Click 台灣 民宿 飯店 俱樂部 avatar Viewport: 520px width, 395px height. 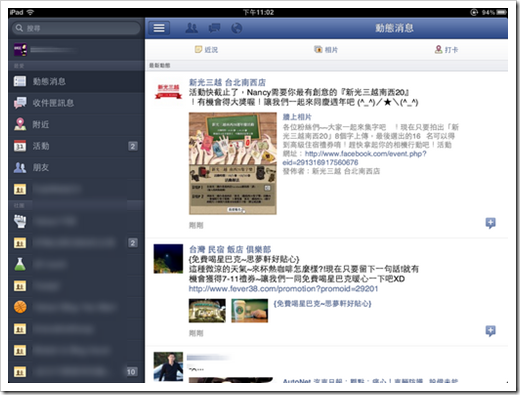(x=168, y=259)
